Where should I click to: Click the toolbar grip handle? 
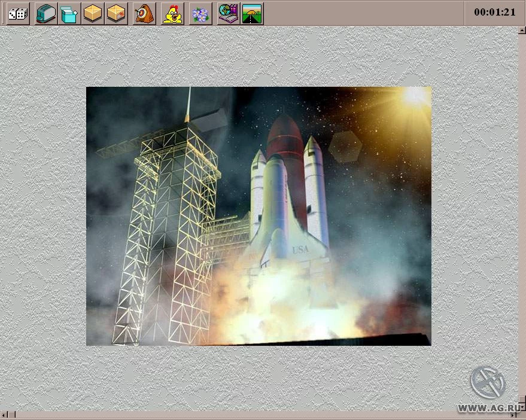click(x=2, y=13)
